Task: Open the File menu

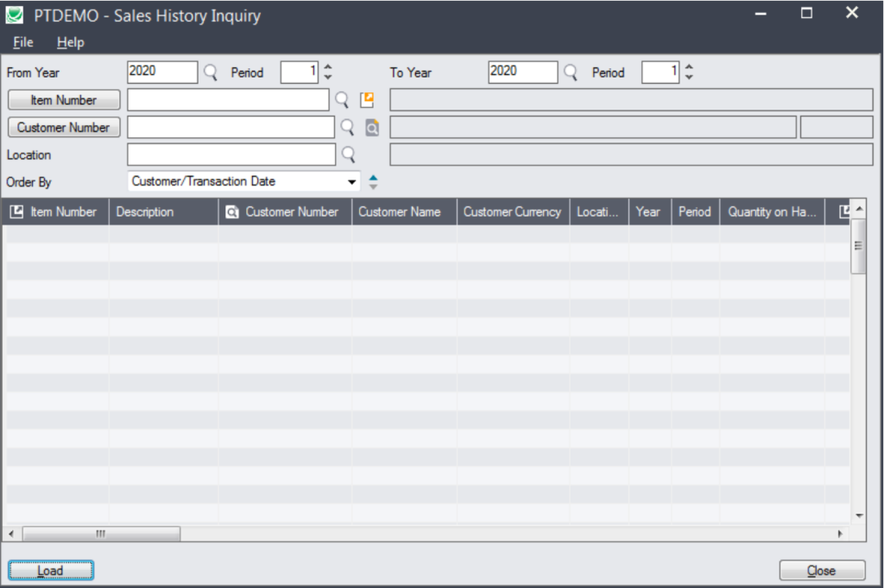Action: pyautogui.click(x=23, y=42)
